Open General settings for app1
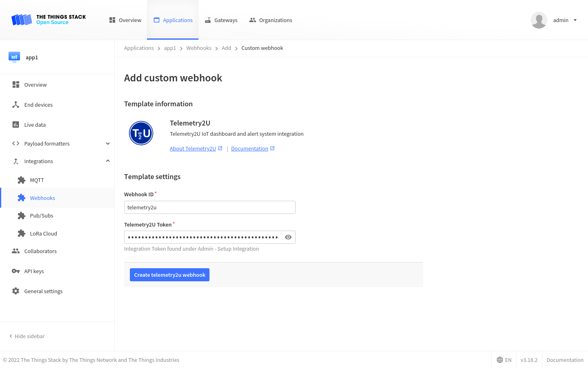 pyautogui.click(x=43, y=291)
